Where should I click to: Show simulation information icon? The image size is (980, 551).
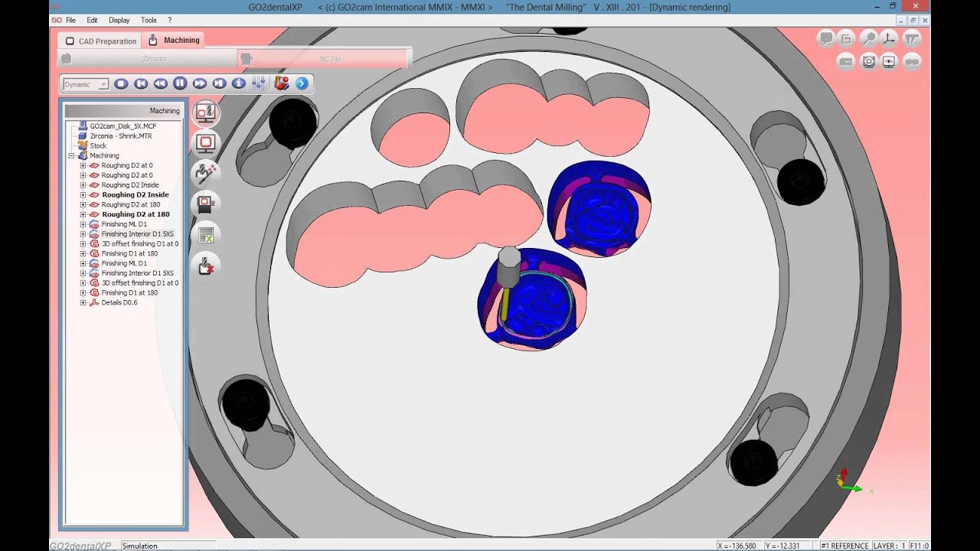(x=239, y=83)
